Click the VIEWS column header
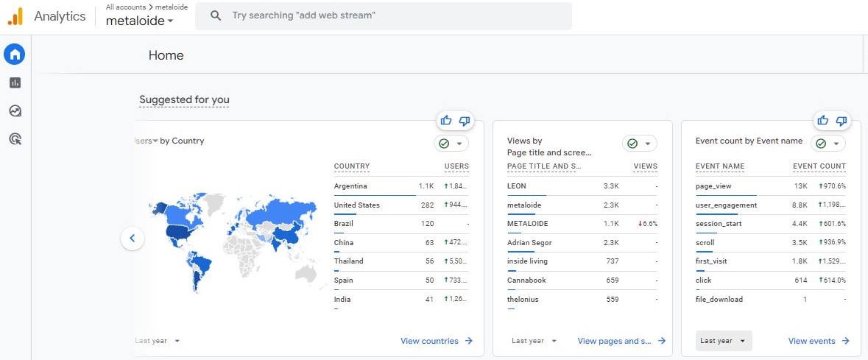The height and width of the screenshot is (360, 868). tap(646, 166)
